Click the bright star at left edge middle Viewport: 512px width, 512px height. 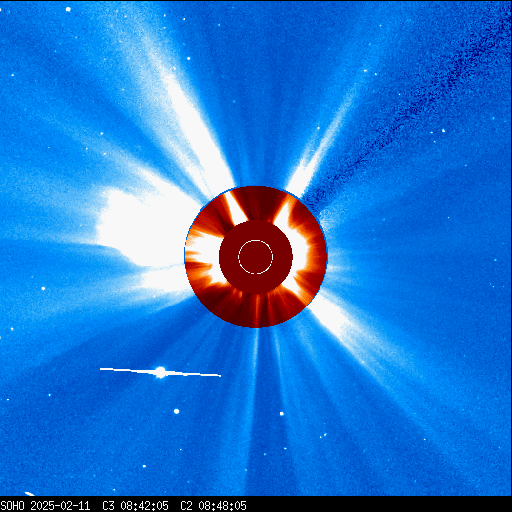pyautogui.click(x=43, y=288)
